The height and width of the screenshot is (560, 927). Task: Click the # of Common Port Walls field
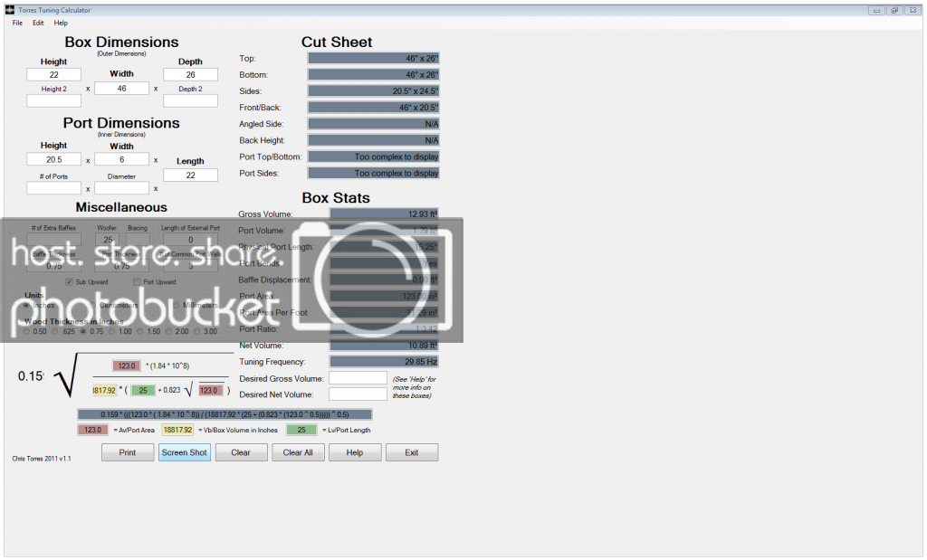coord(190,266)
